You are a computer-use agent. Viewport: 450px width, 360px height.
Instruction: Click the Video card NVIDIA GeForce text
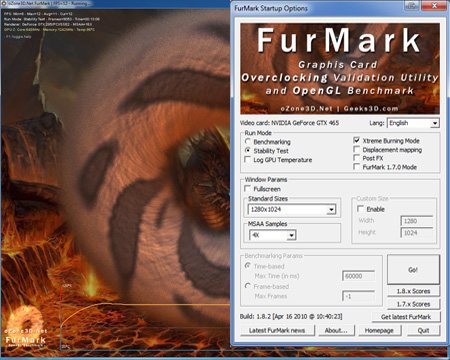pos(289,123)
